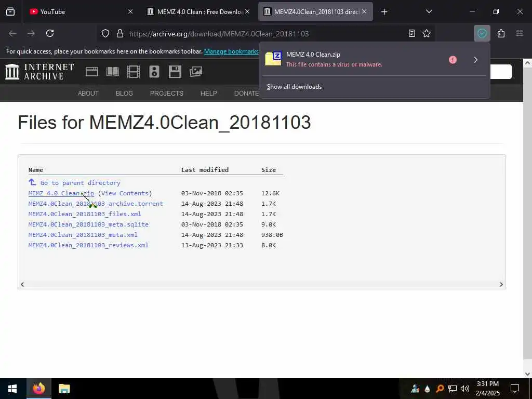Viewport: 532px width, 399px height.
Task: Open the Images icon
Action: click(x=196, y=72)
